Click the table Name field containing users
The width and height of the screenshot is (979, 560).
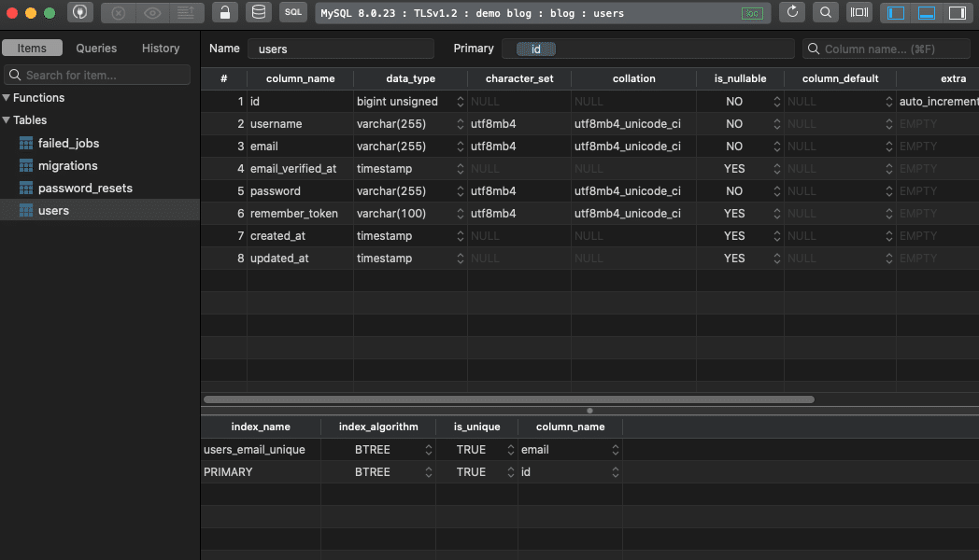pyautogui.click(x=341, y=49)
